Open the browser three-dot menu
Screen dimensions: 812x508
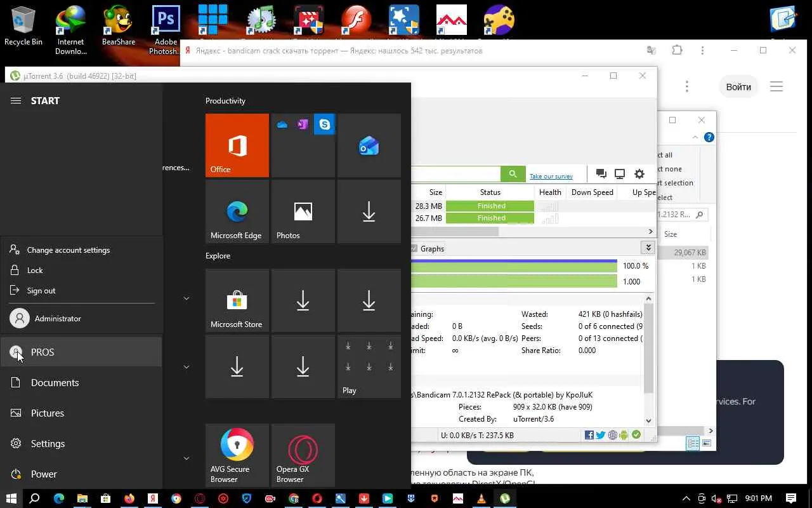(702, 50)
